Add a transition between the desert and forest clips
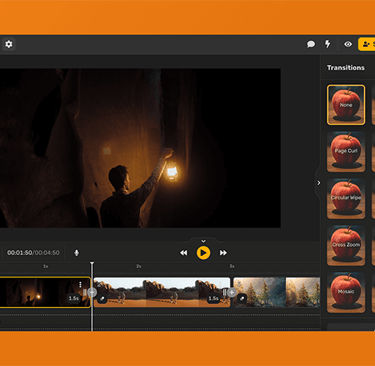 232,292
